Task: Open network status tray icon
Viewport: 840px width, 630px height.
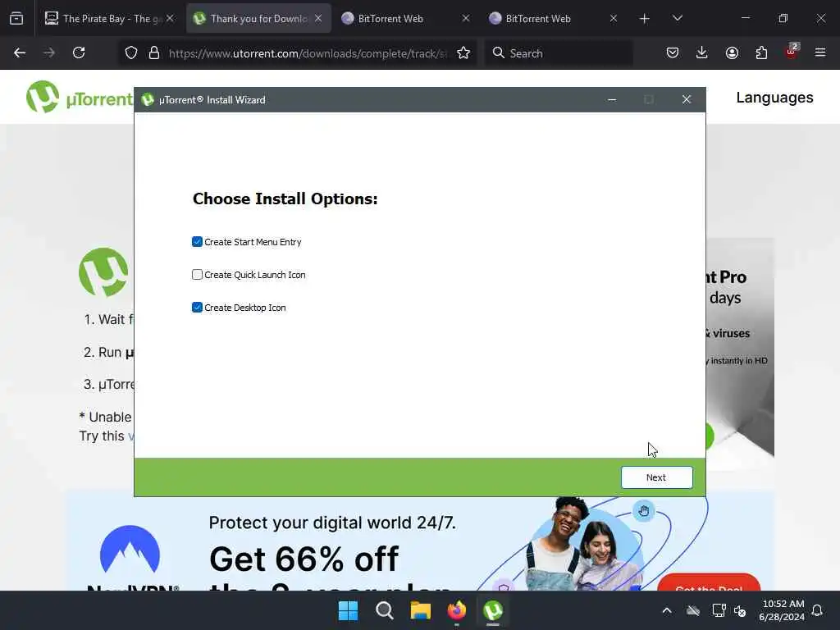Action: click(719, 610)
